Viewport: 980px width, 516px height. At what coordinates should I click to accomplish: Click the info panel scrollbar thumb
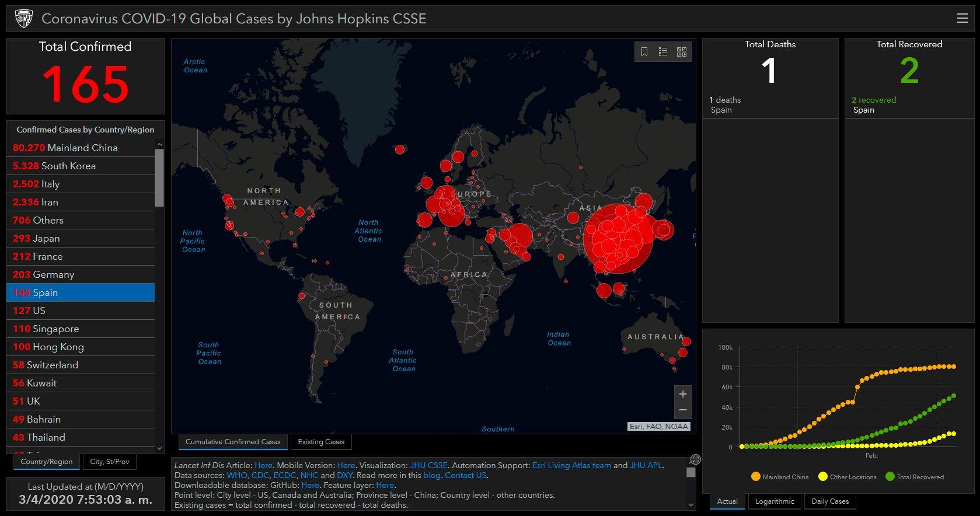(x=691, y=472)
